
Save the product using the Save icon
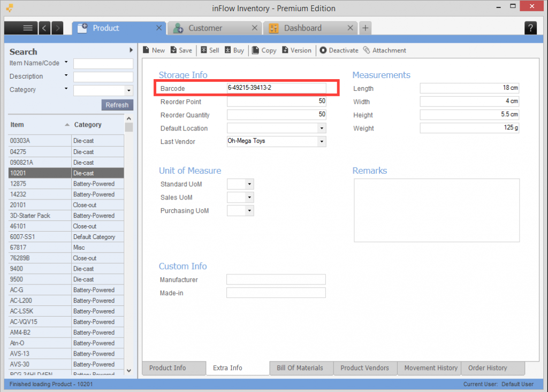[x=174, y=50]
